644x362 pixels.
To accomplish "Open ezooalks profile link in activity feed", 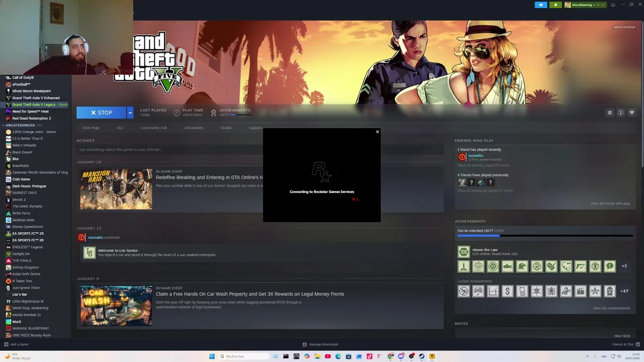I will 96,237.
